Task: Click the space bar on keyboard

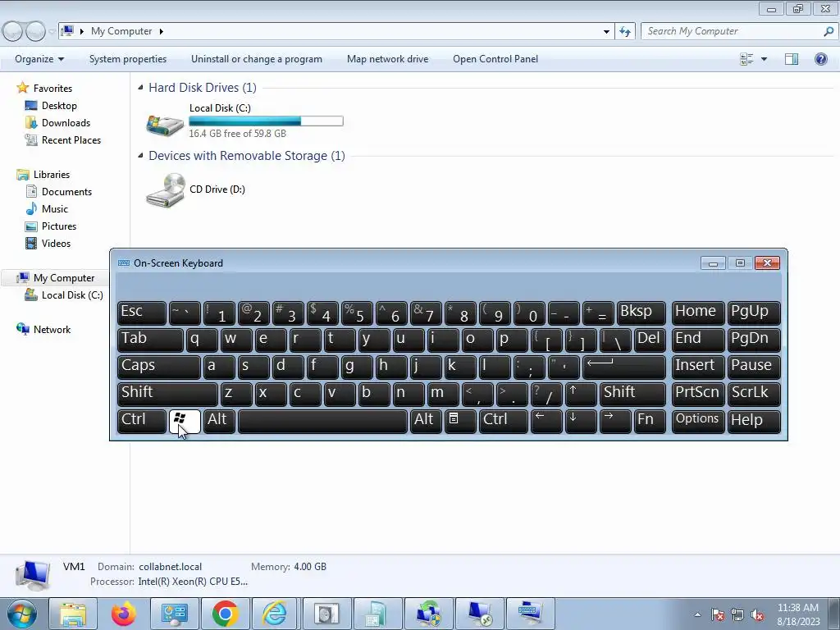Action: click(322, 421)
